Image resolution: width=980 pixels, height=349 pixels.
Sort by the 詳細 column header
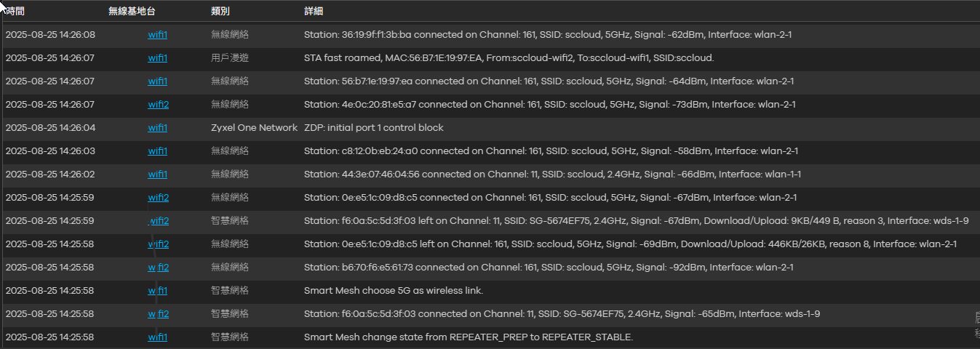coord(314,12)
